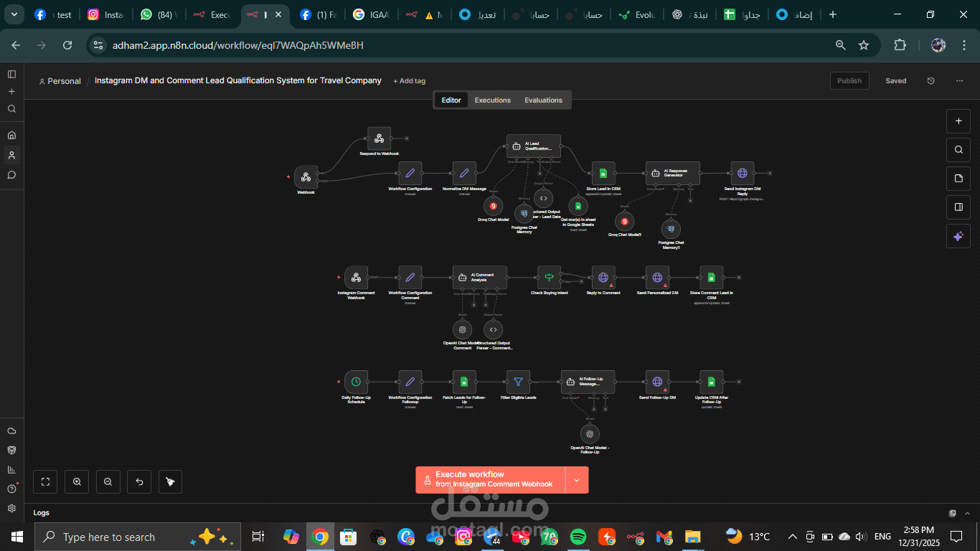Expand the Logs panel

tap(966, 513)
